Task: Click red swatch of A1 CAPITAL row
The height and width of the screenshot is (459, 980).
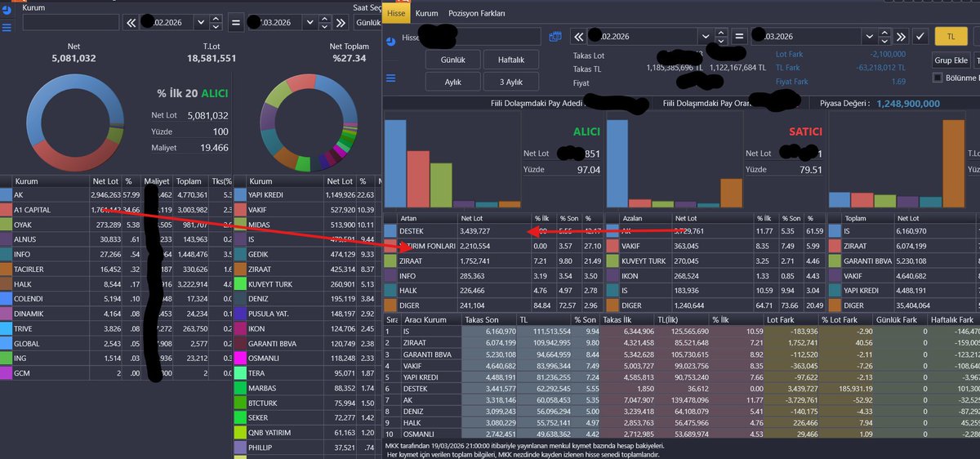Action: pyautogui.click(x=6, y=210)
